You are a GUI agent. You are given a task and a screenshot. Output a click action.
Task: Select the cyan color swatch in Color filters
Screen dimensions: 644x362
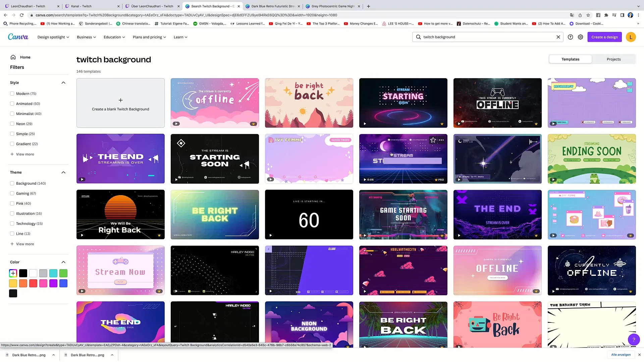pos(53,273)
